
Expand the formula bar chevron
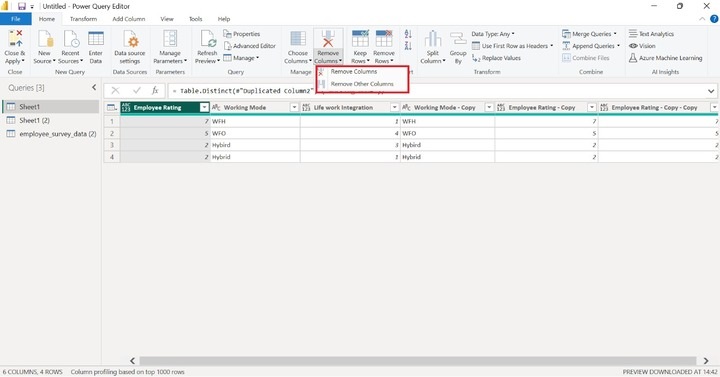click(711, 91)
